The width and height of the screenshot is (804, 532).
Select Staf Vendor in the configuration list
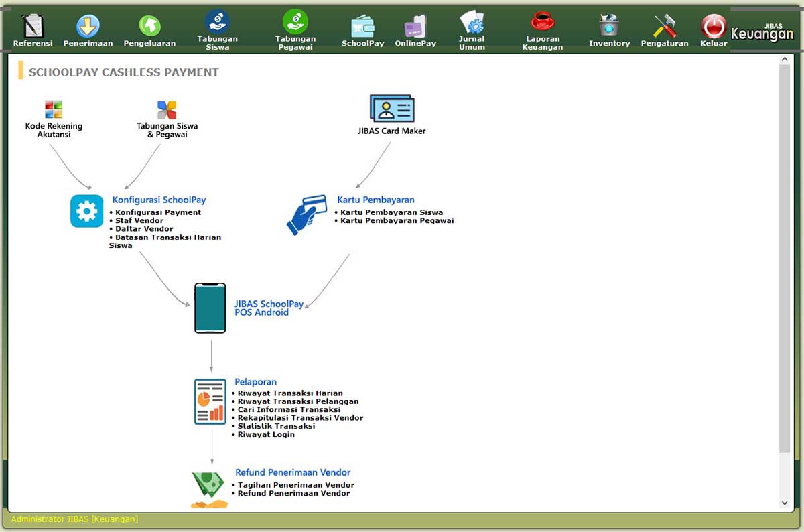pos(139,220)
